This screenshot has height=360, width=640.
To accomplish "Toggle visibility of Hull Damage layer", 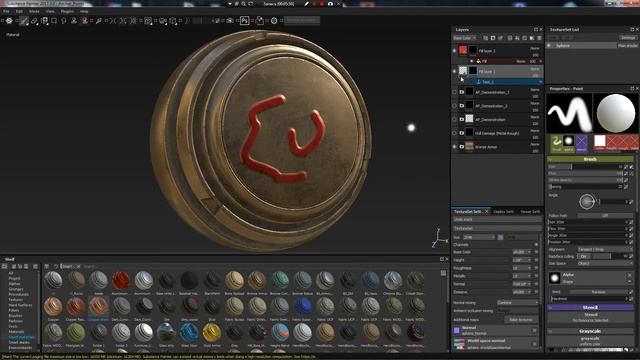I will click(x=454, y=133).
